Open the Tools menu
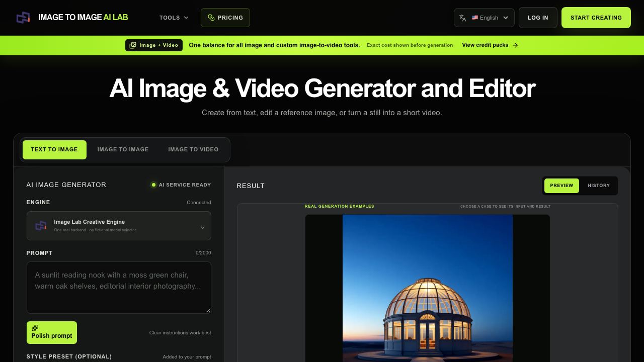 point(174,18)
